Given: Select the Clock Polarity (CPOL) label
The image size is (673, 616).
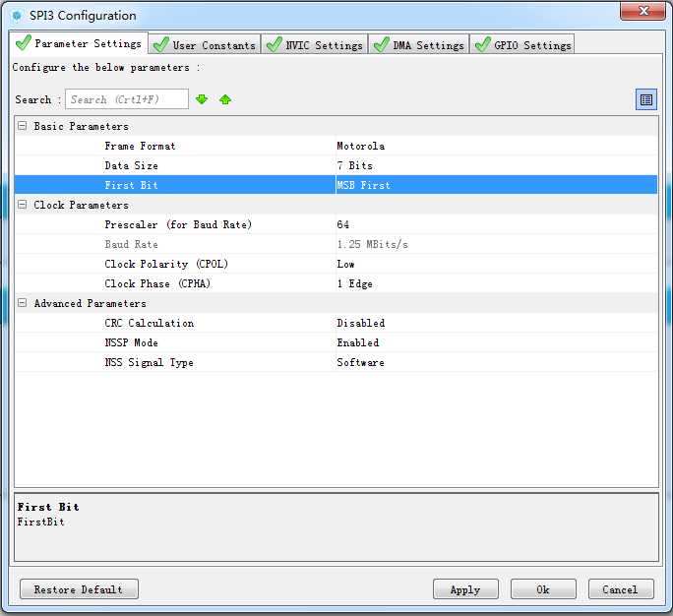Looking at the screenshot, I should (166, 264).
